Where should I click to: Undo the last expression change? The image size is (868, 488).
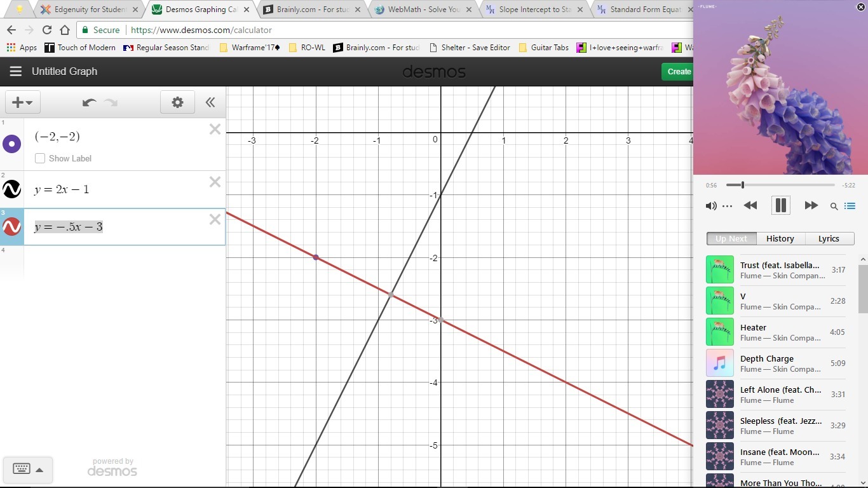coord(89,102)
